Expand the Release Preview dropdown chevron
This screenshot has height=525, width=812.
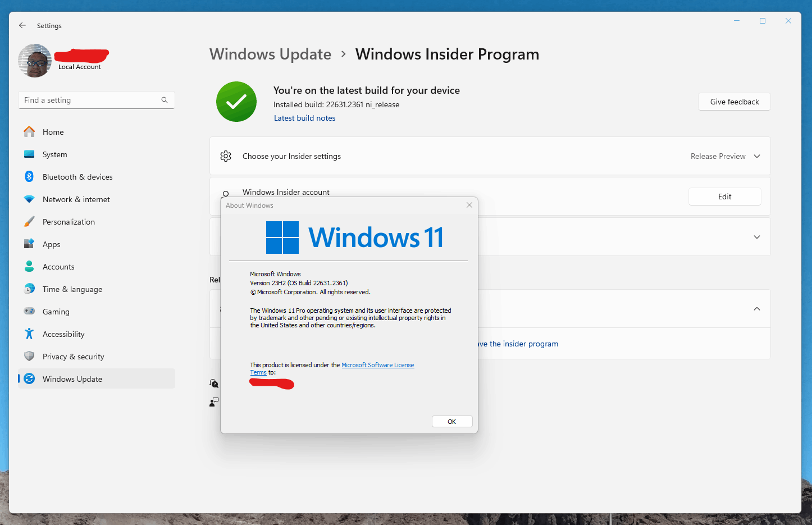[757, 156]
